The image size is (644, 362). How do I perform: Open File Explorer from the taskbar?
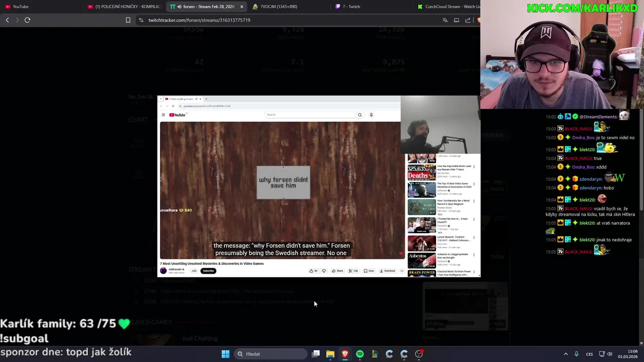[x=330, y=354]
